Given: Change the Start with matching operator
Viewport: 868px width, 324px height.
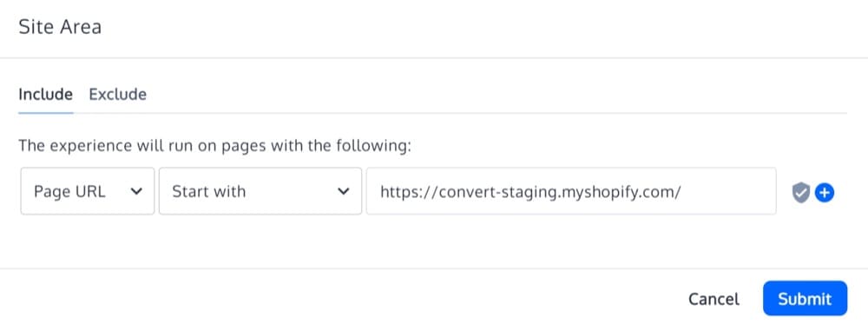Looking at the screenshot, I should pos(260,191).
